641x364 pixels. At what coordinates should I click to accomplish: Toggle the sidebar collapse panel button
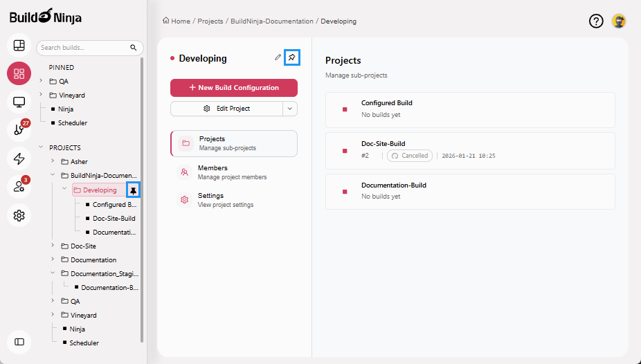point(19,342)
